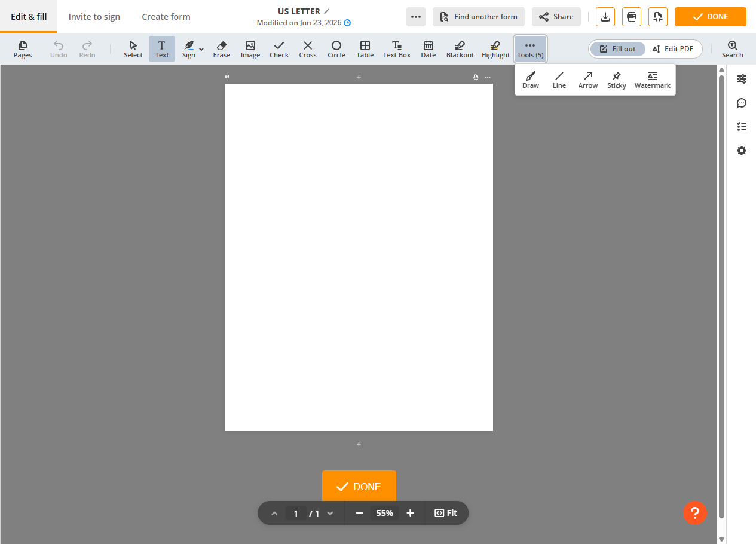Activate the Text tool
Screen dimensions: 756x544
[x=162, y=49]
